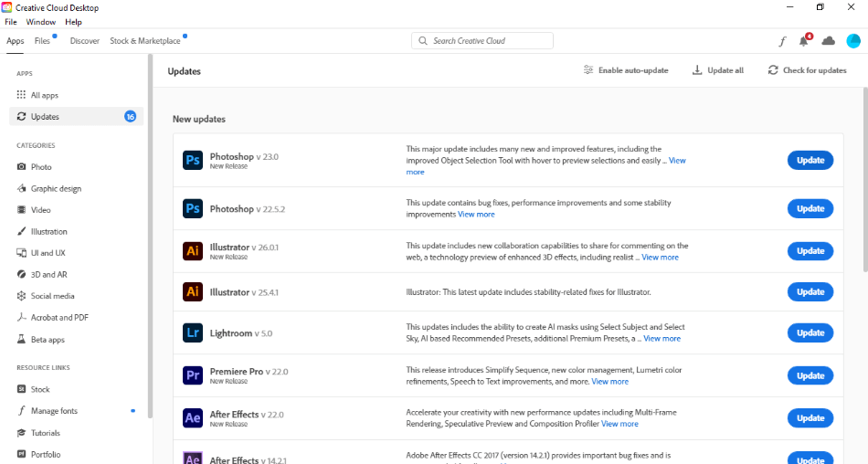This screenshot has width=868, height=464.
Task: Update After Effects v 22.0
Action: pyautogui.click(x=810, y=418)
